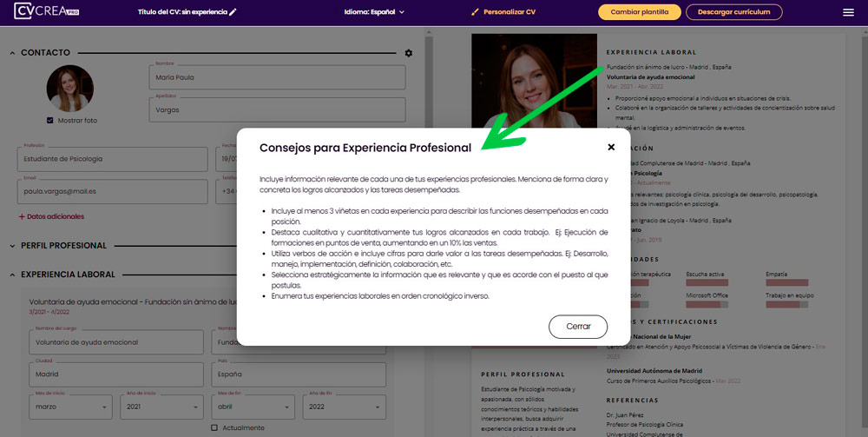Click the Apellidos field Vargas
Image resolution: width=868 pixels, height=437 pixels.
pos(277,109)
